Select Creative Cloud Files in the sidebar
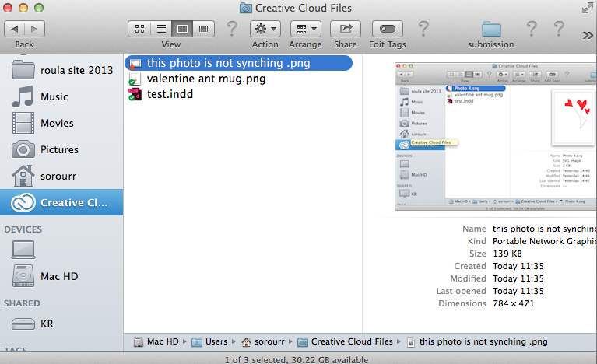The height and width of the screenshot is (364, 597). click(x=61, y=202)
